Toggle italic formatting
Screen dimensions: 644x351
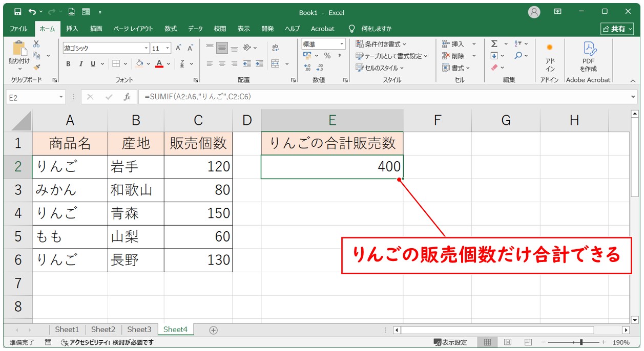(x=80, y=64)
